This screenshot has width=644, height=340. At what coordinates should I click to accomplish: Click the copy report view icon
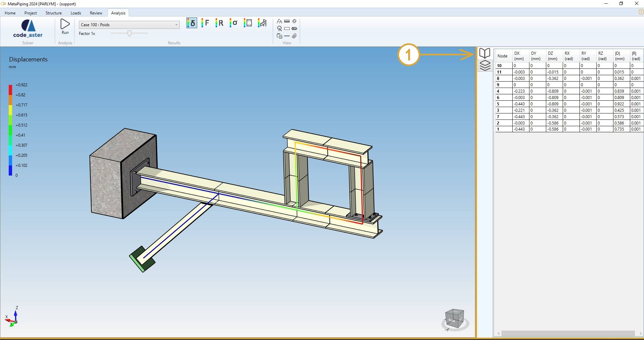(x=280, y=36)
